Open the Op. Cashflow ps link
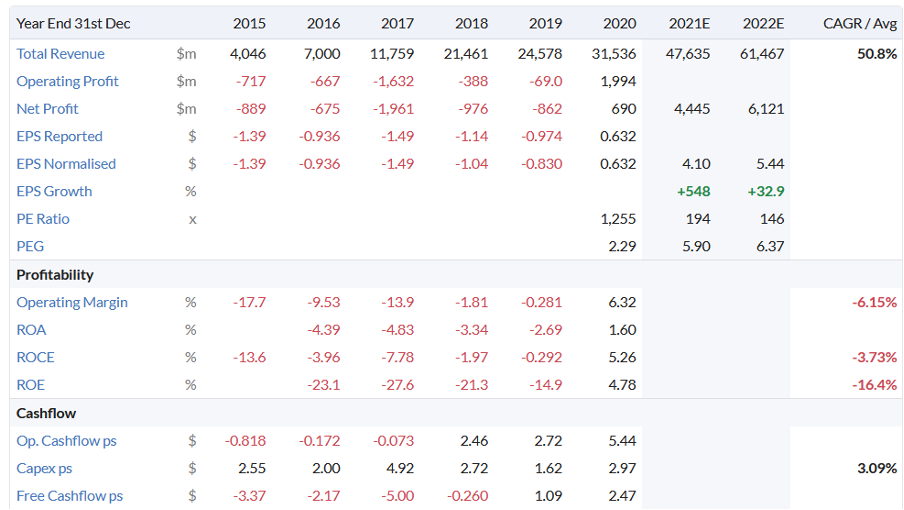 pos(66,440)
